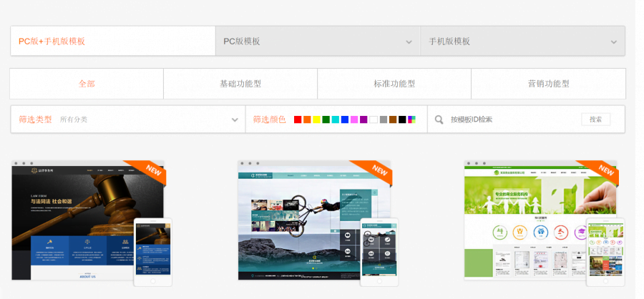Filter templates by red color
Screen dimensions: 644x299
[x=298, y=119]
